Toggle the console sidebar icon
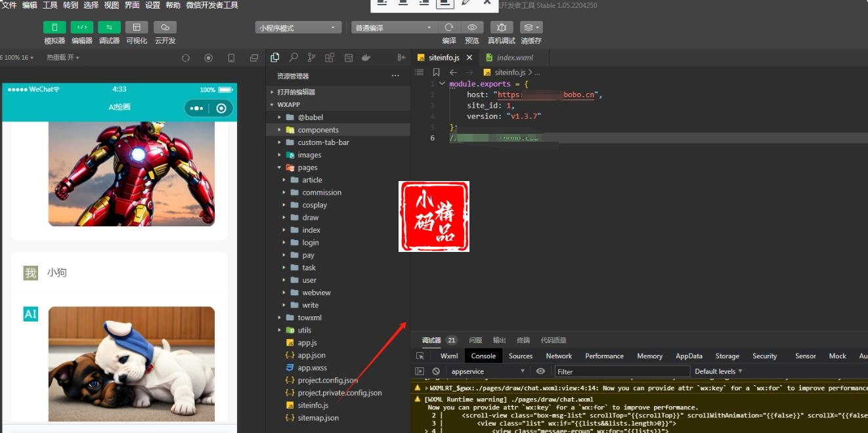 [x=420, y=371]
